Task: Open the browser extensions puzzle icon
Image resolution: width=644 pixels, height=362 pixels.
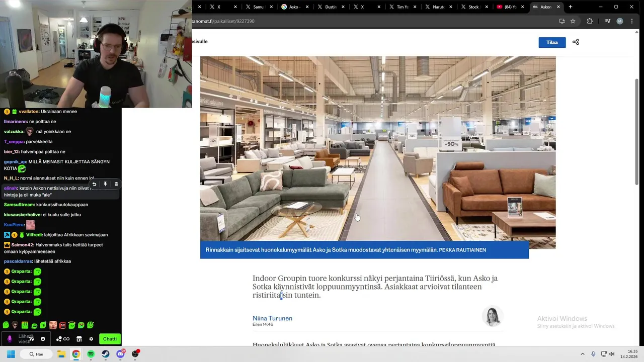Action: pos(590,21)
